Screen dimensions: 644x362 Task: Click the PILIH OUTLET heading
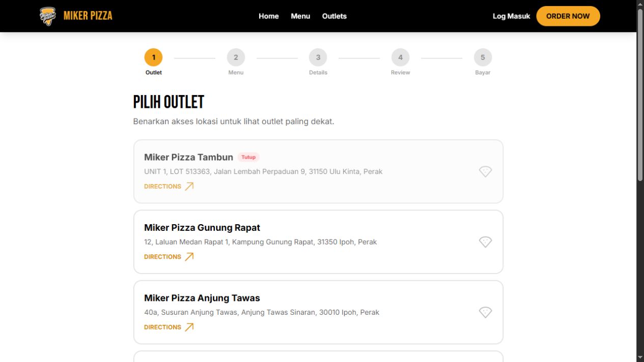point(169,102)
